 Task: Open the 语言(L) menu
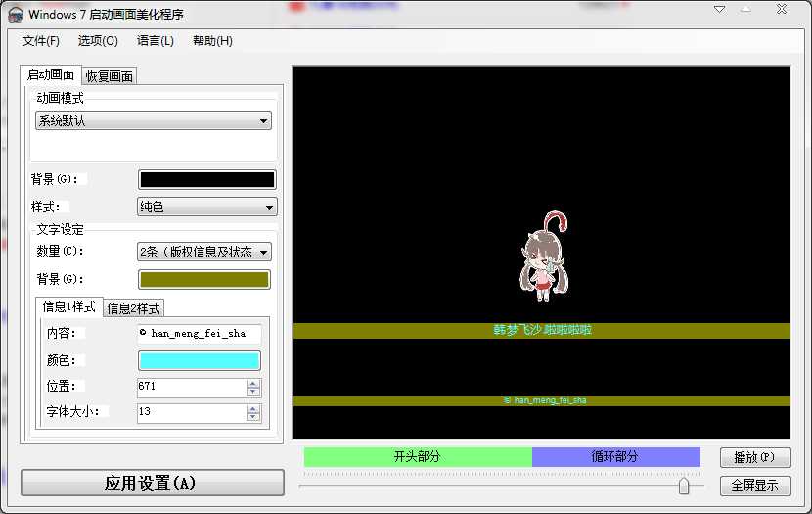pos(155,41)
